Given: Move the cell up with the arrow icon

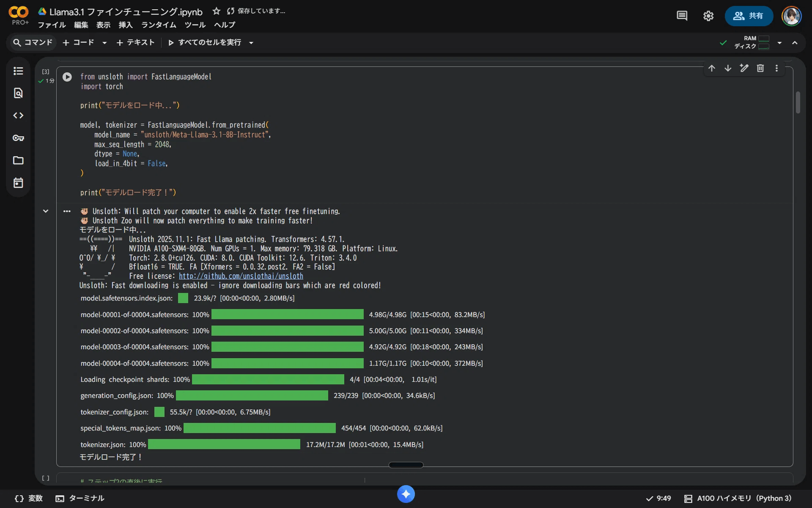Looking at the screenshot, I should coord(712,68).
